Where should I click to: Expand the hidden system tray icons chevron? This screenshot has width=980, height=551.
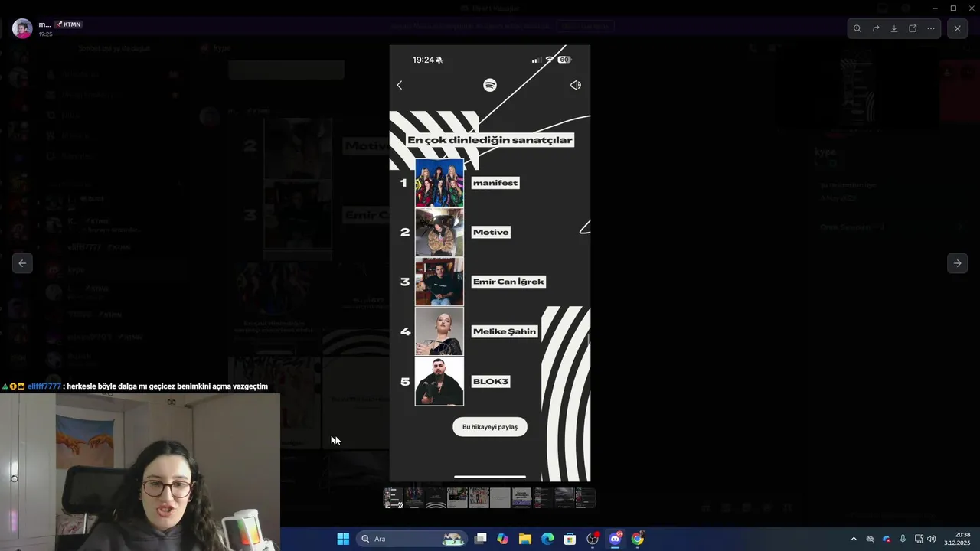854,539
